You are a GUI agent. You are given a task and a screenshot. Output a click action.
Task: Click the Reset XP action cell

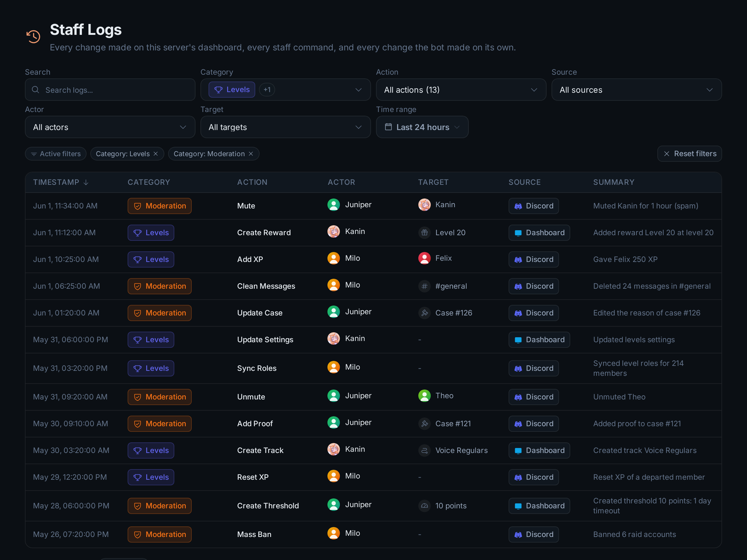[253, 477]
